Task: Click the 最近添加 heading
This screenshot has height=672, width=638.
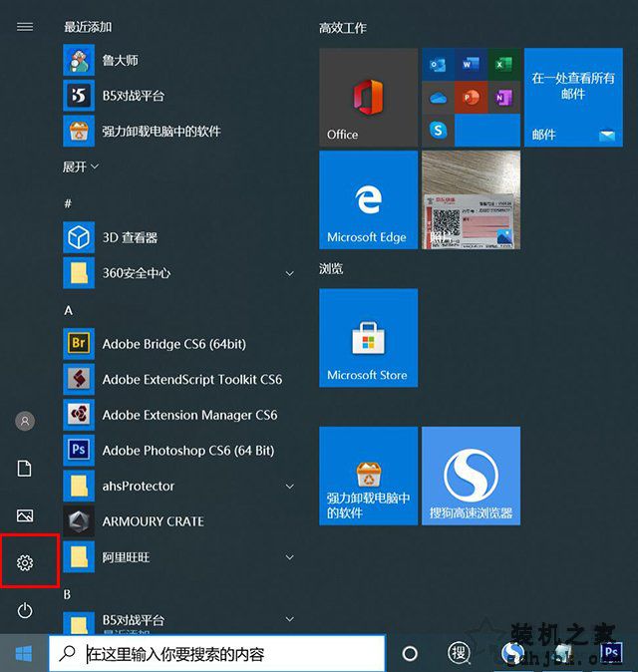Action: point(88,27)
